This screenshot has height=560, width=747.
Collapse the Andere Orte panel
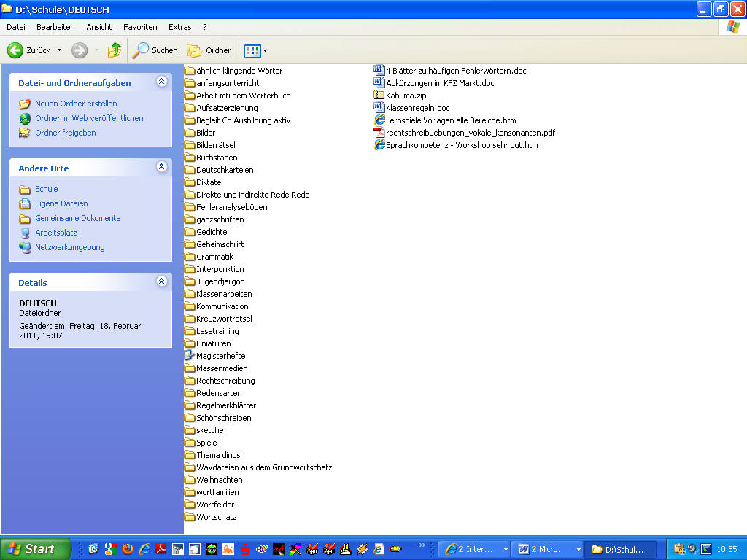click(161, 168)
